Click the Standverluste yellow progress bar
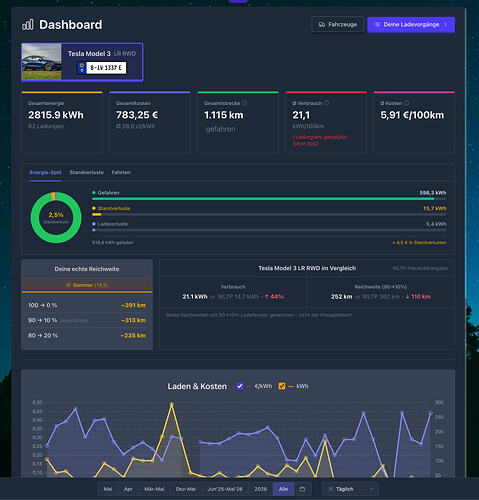This screenshot has height=500, width=479. click(269, 214)
